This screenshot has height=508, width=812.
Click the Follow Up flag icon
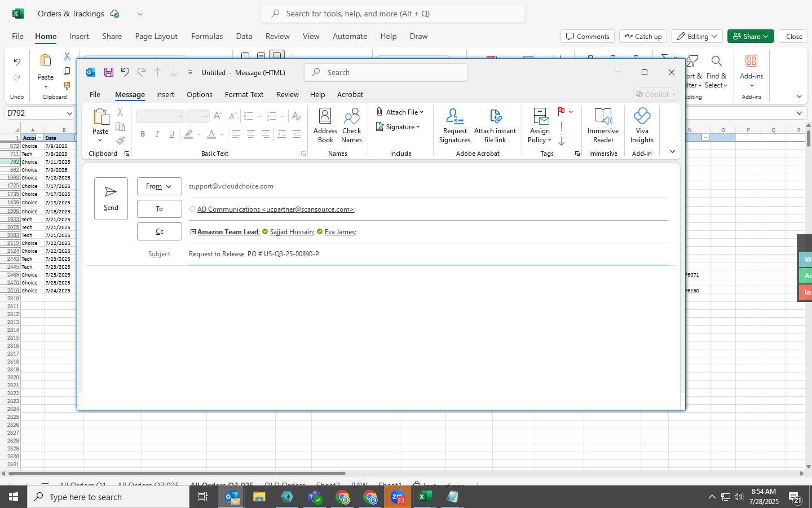tap(562, 112)
